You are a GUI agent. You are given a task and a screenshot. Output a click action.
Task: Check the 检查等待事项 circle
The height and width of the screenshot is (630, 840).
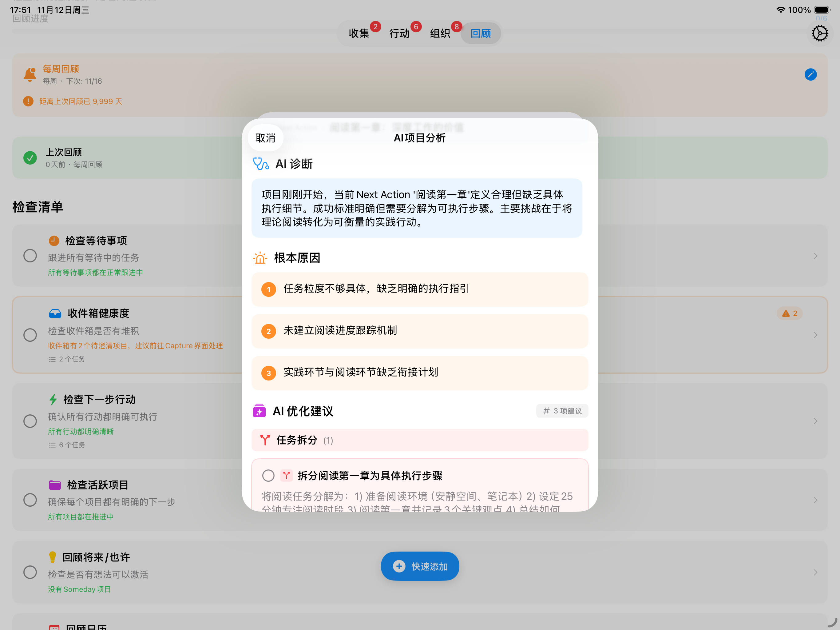click(x=30, y=255)
